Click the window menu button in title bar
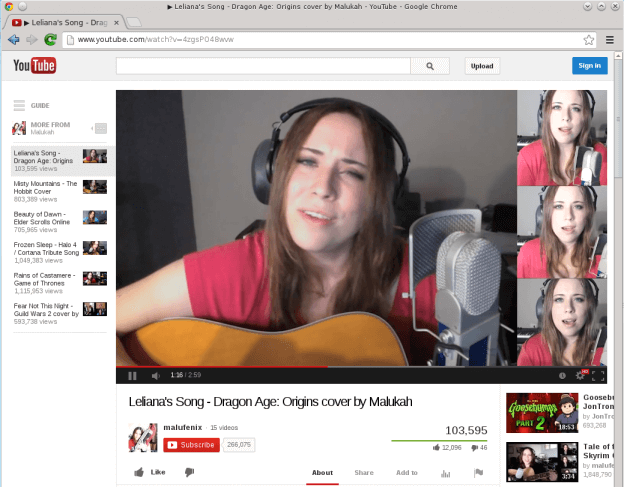 pos(23,6)
